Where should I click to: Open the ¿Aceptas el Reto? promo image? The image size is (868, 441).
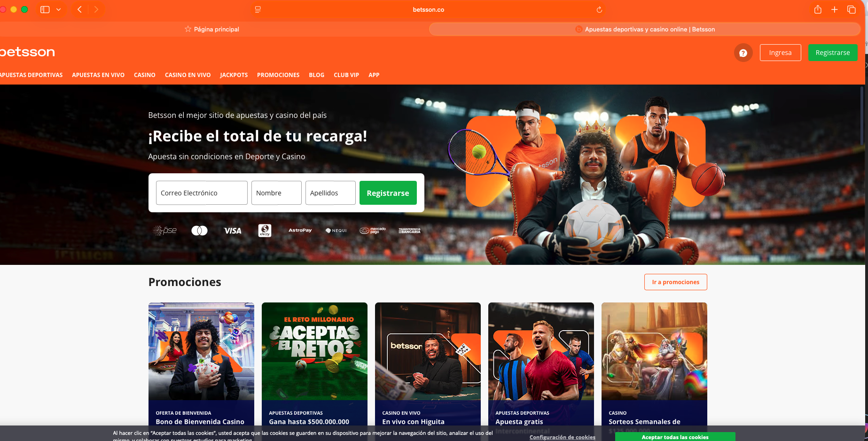point(314,351)
